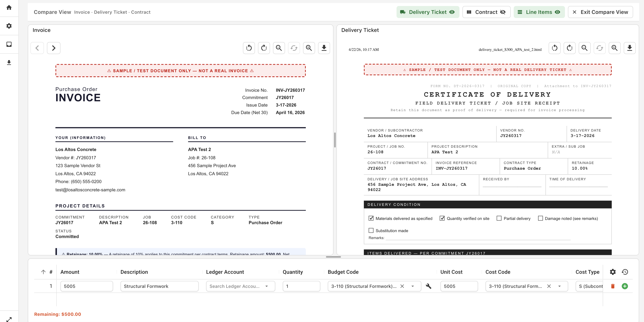Image resolution: width=644 pixels, height=322 pixels.
Task: Click the Compare View title
Action: [52, 12]
